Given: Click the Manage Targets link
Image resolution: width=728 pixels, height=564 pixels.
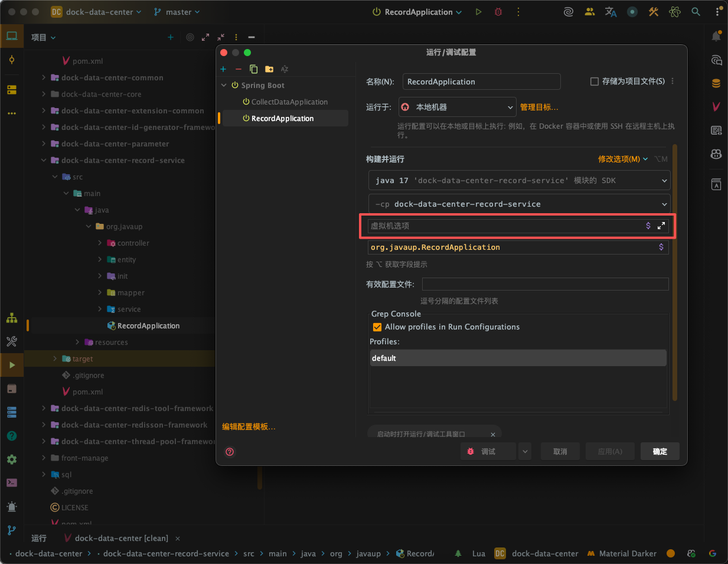Looking at the screenshot, I should [538, 107].
